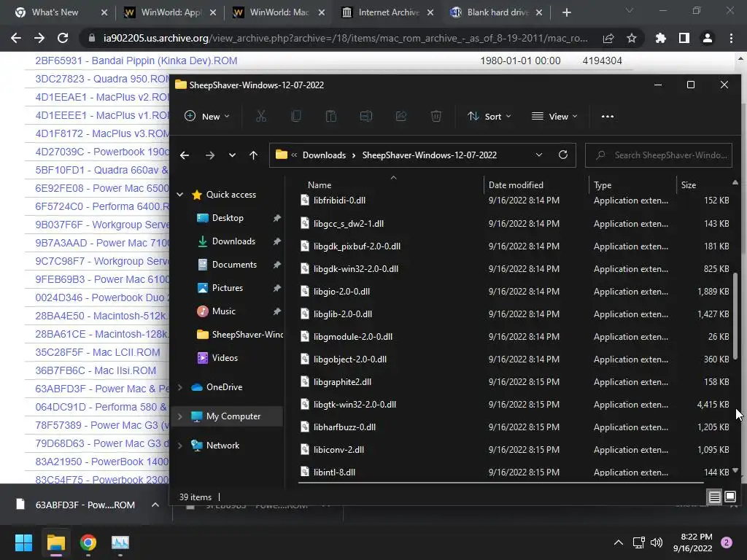Open the View options dropdown
Viewport: 747px width, 560px height.
pos(554,116)
